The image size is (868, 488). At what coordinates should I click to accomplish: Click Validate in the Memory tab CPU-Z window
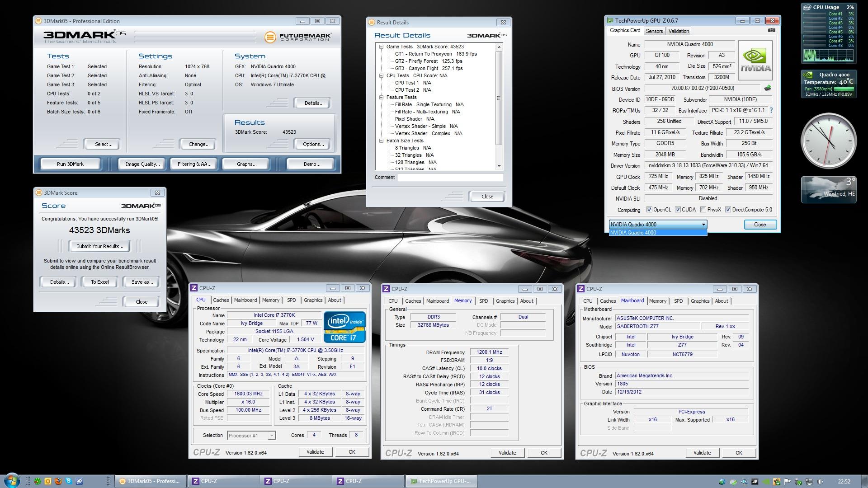[507, 453]
